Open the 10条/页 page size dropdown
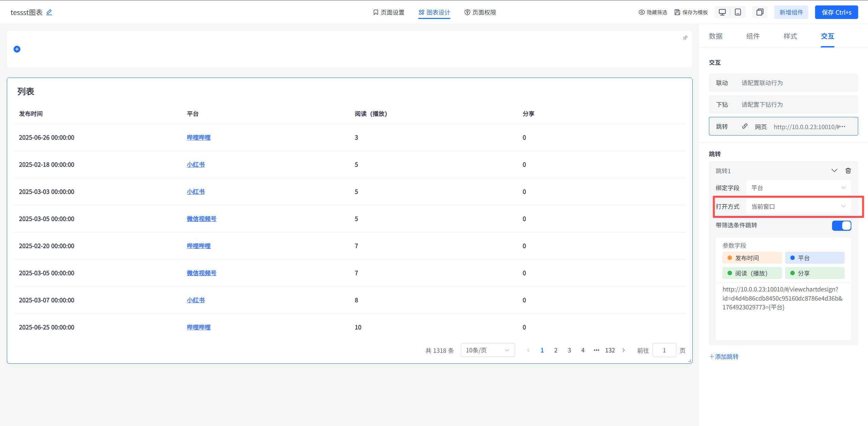Image resolution: width=868 pixels, height=426 pixels. click(487, 350)
